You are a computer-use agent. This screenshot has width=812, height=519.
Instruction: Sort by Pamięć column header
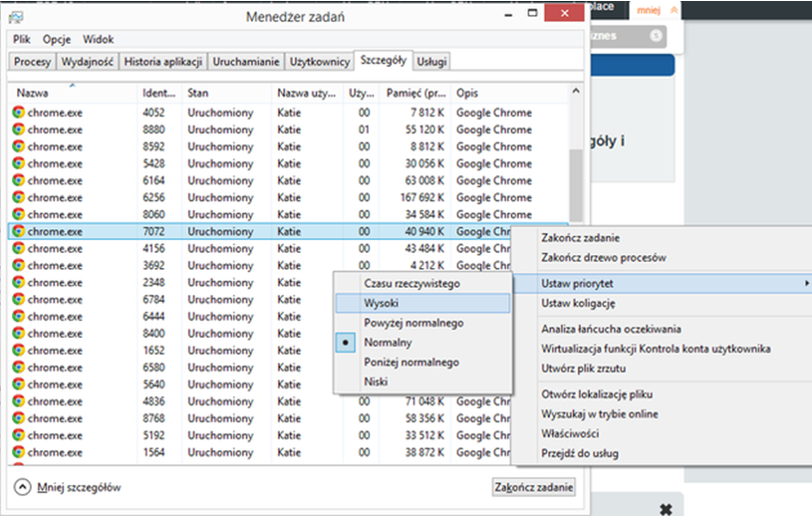[413, 93]
